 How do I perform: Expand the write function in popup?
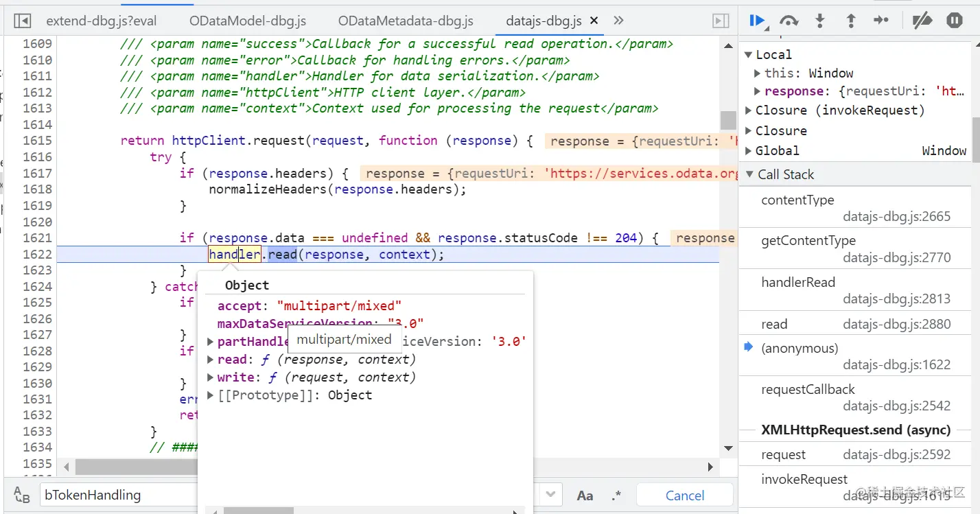coord(211,377)
